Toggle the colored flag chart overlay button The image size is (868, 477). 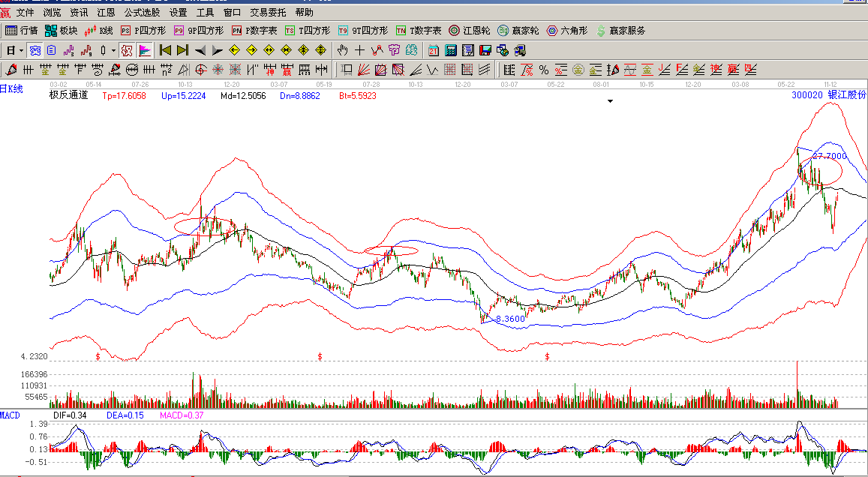point(145,50)
